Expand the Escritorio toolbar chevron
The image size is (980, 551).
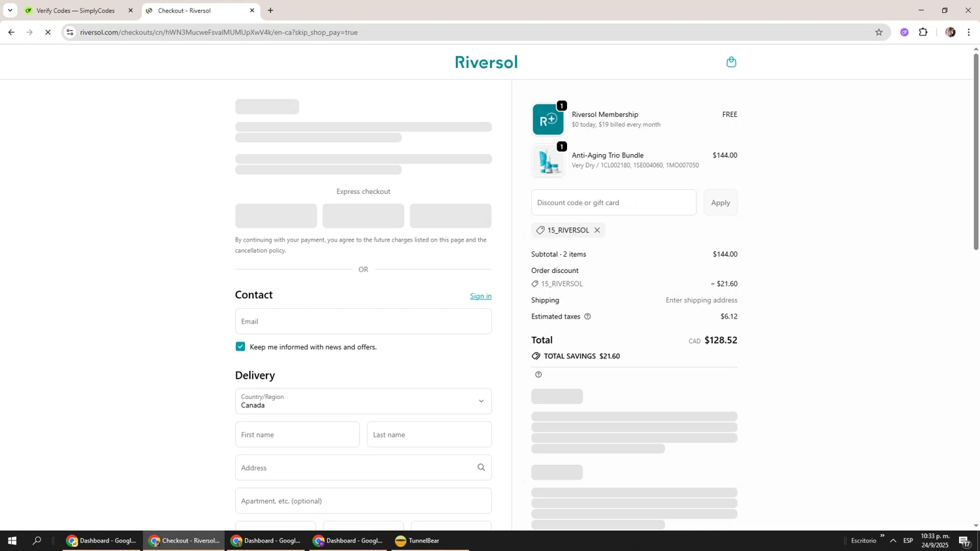(x=882, y=536)
